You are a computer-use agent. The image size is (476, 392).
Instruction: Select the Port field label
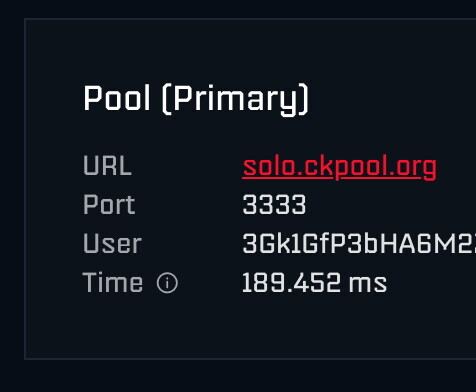(109, 204)
